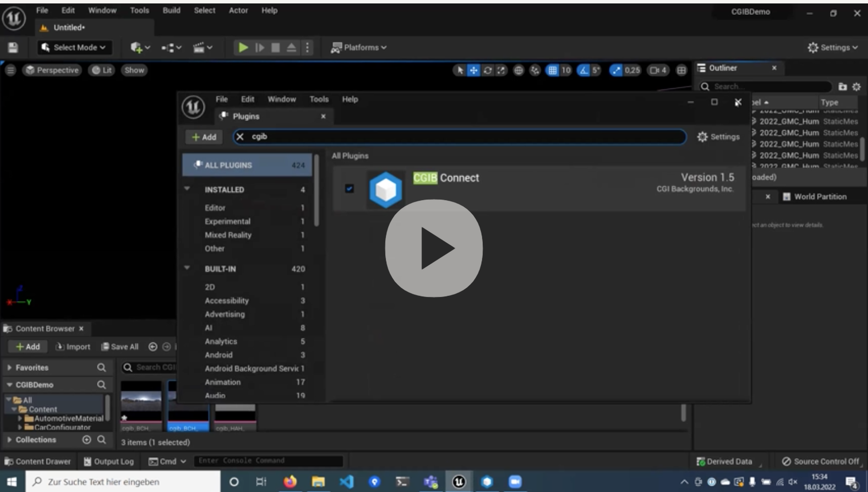Click the Add button in Plugins window
This screenshot has height=492, width=868.
coord(204,137)
